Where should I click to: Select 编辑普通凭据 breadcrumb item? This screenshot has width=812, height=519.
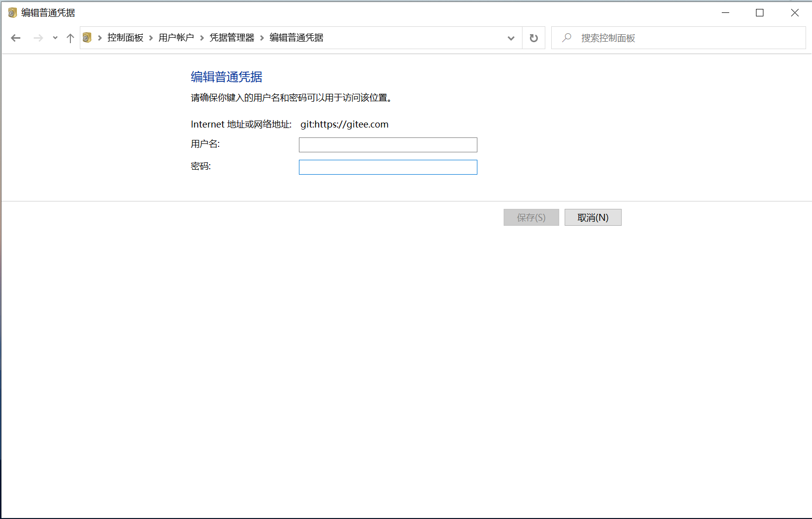(296, 38)
